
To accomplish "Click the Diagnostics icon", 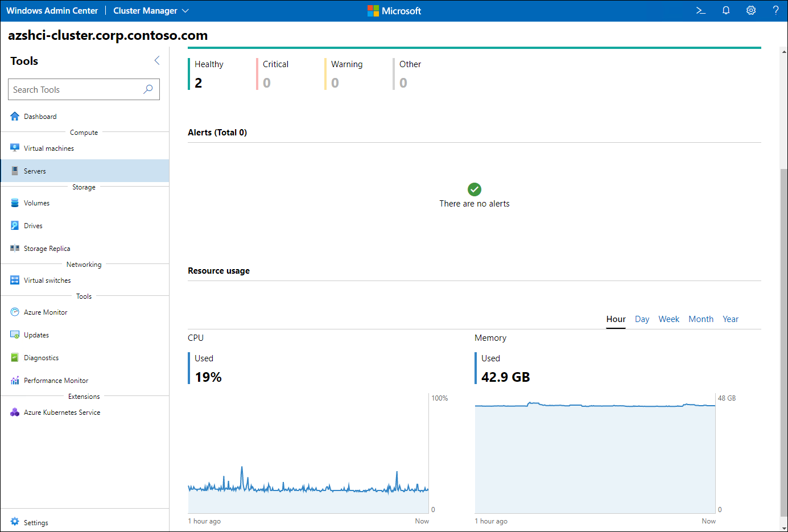I will [15, 357].
